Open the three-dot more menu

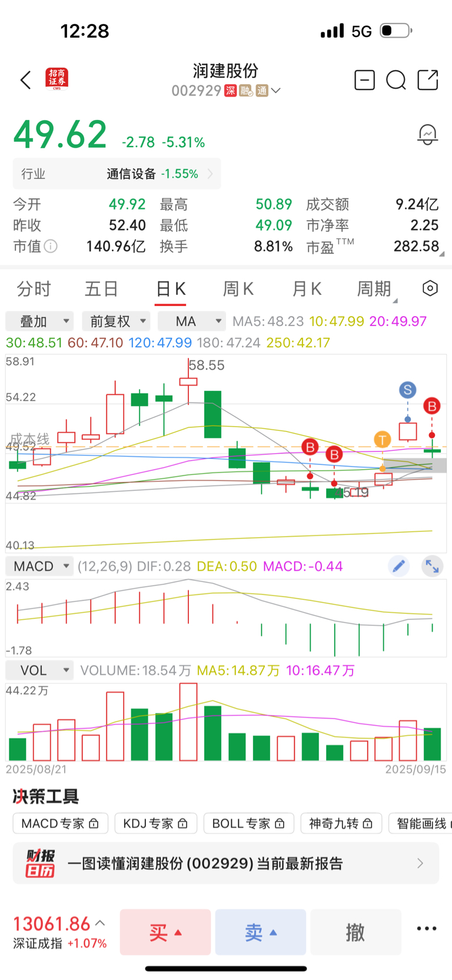click(x=427, y=929)
